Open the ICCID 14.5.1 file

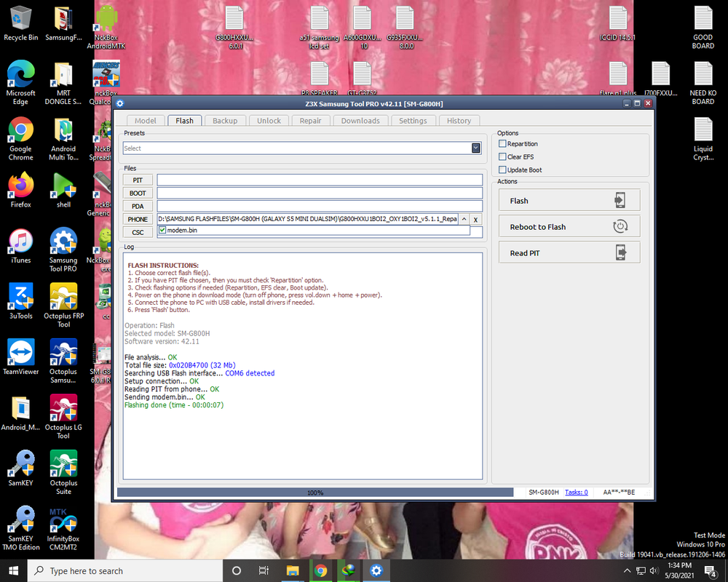(x=617, y=23)
